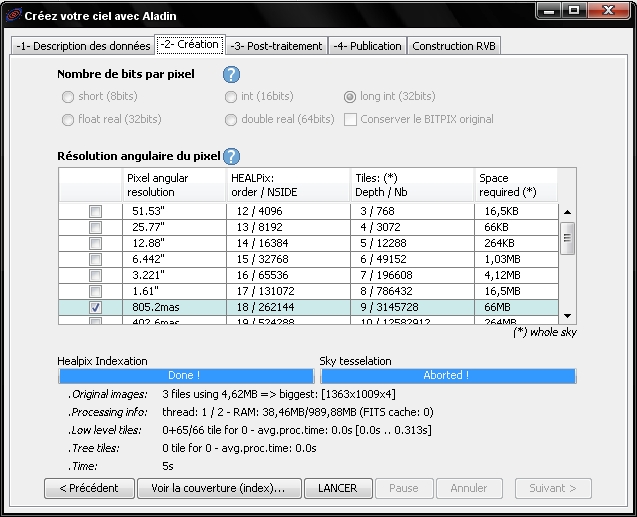
Task: Click the 9 / 3145728 cell
Action: tap(413, 307)
